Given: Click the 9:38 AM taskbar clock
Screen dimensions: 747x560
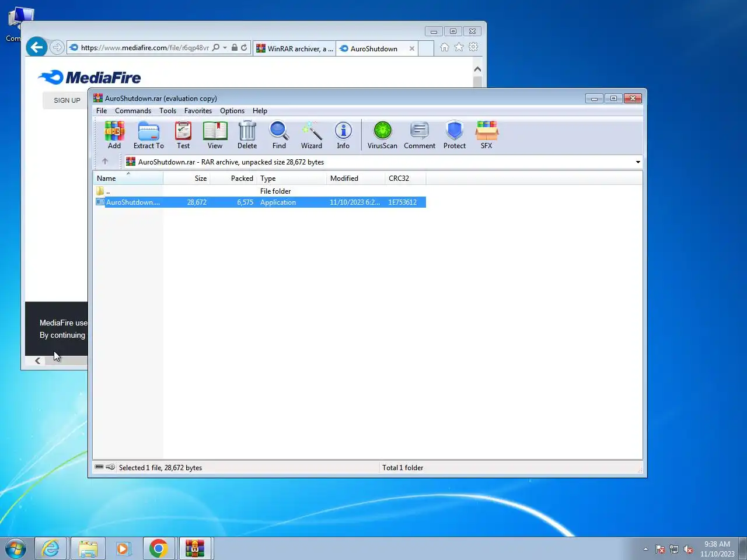Looking at the screenshot, I should point(717,549).
